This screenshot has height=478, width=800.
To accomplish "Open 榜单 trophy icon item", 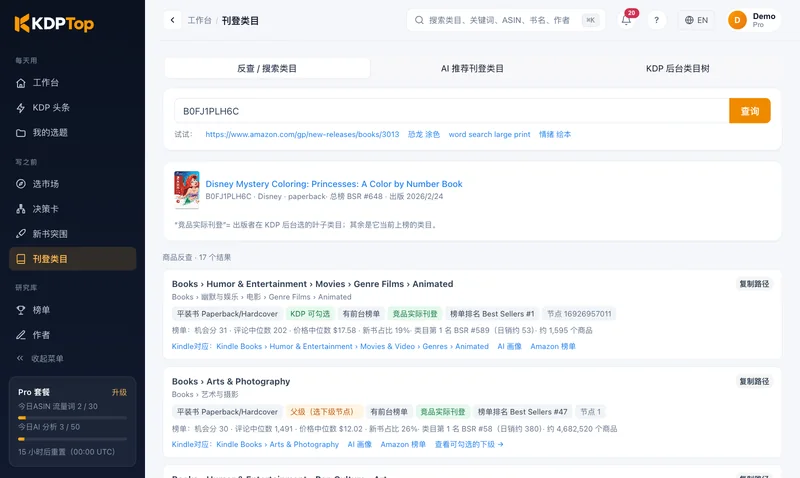I will (72, 310).
